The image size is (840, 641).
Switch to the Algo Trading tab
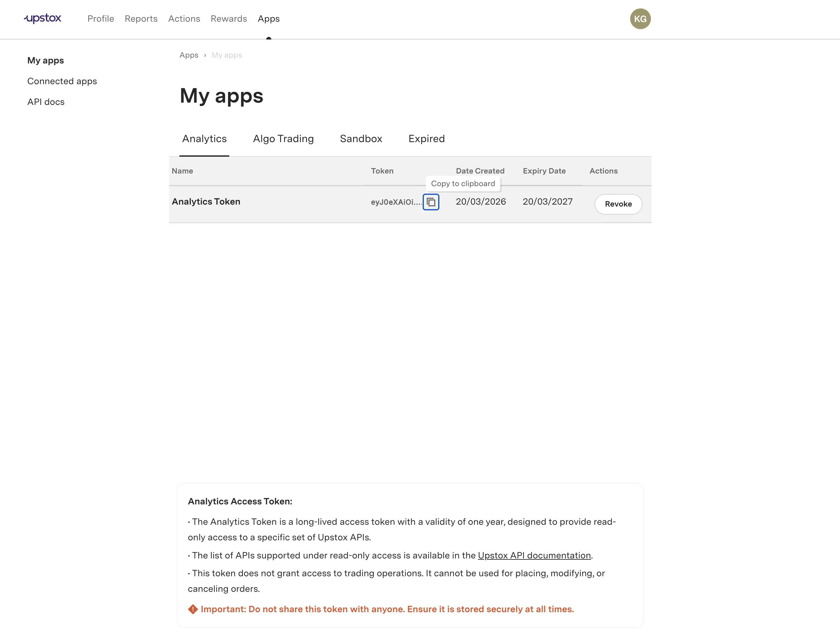point(283,139)
